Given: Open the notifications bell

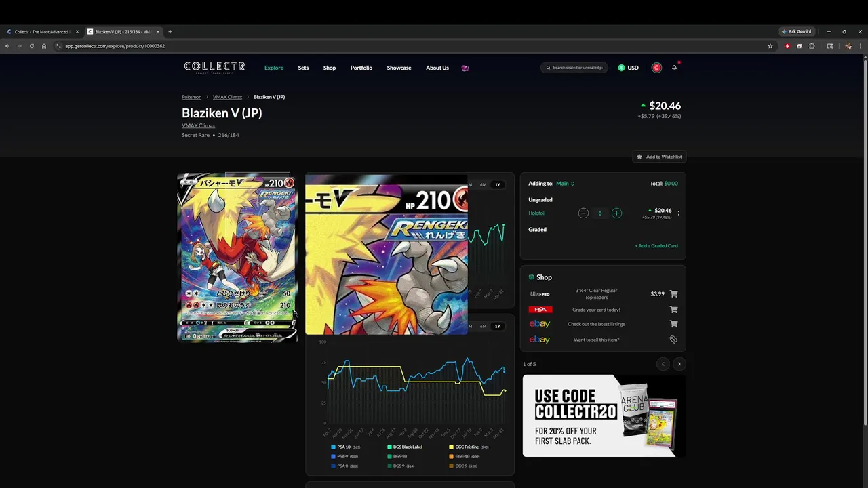Looking at the screenshot, I should pos(675,67).
